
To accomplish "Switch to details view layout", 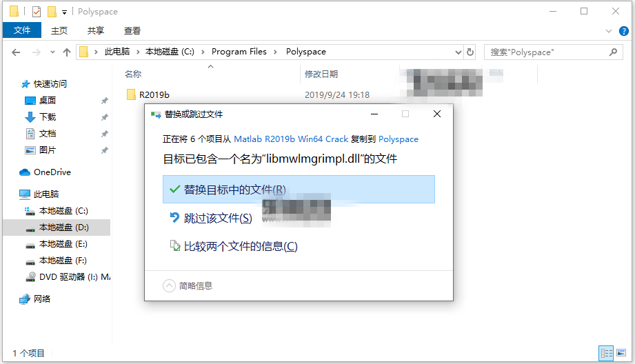I will 606,353.
